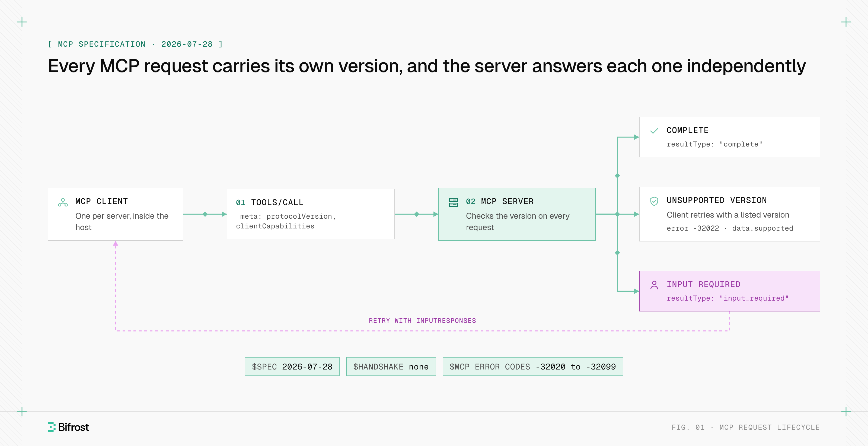This screenshot has height=446, width=868.
Task: Click the Input Required person icon
Action: coord(654,285)
